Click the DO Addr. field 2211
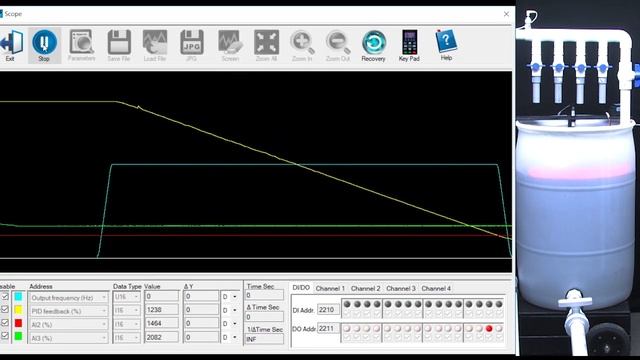640x360 pixels. [328, 329]
